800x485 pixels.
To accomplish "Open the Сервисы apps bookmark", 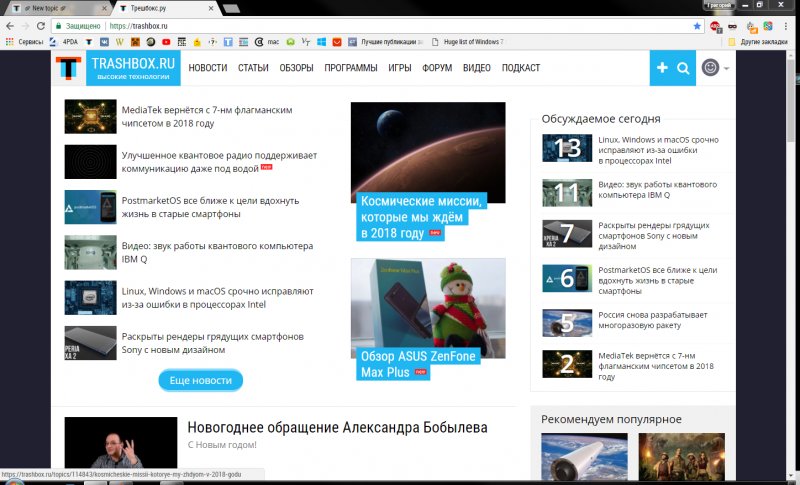I will pyautogui.click(x=24, y=42).
